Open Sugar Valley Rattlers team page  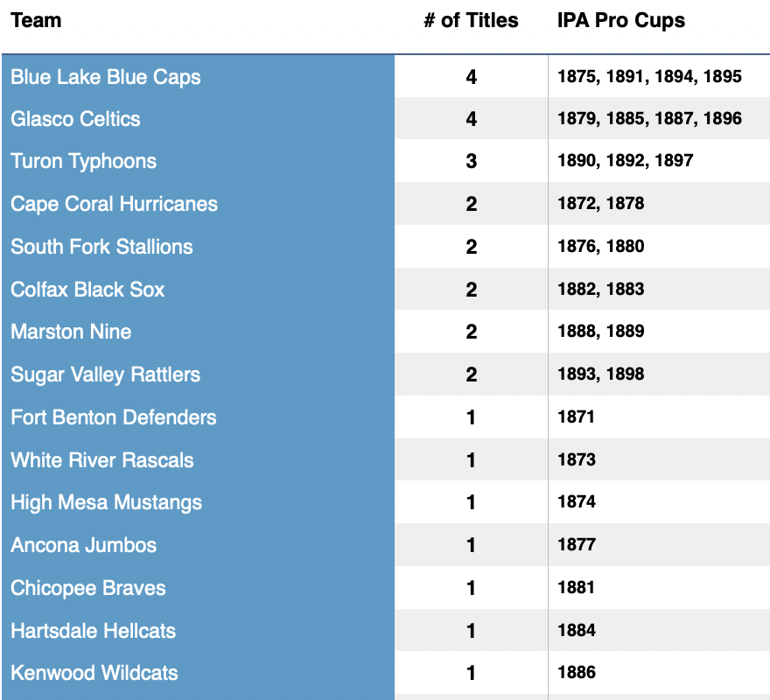(x=105, y=374)
